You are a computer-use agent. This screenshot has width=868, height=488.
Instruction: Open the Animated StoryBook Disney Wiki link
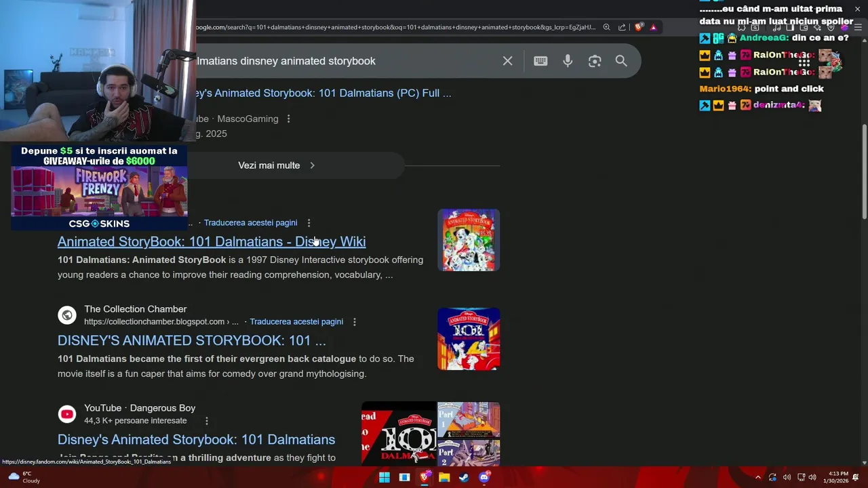pos(212,241)
